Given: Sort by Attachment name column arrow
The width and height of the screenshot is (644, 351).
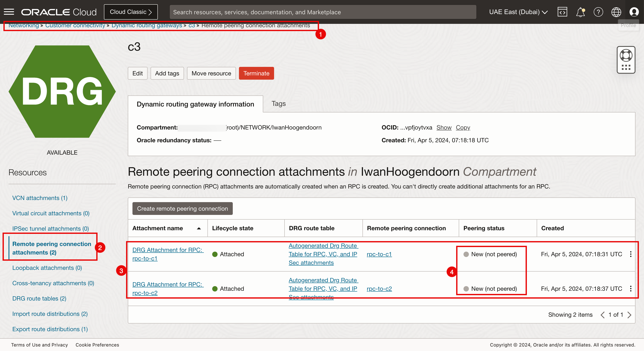Looking at the screenshot, I should 199,228.
